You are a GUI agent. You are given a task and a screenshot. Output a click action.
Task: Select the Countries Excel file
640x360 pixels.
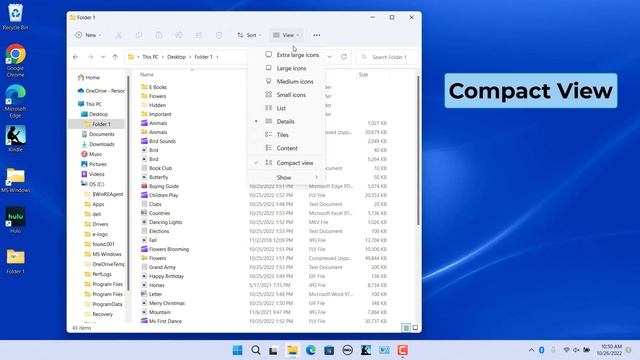pyautogui.click(x=159, y=213)
